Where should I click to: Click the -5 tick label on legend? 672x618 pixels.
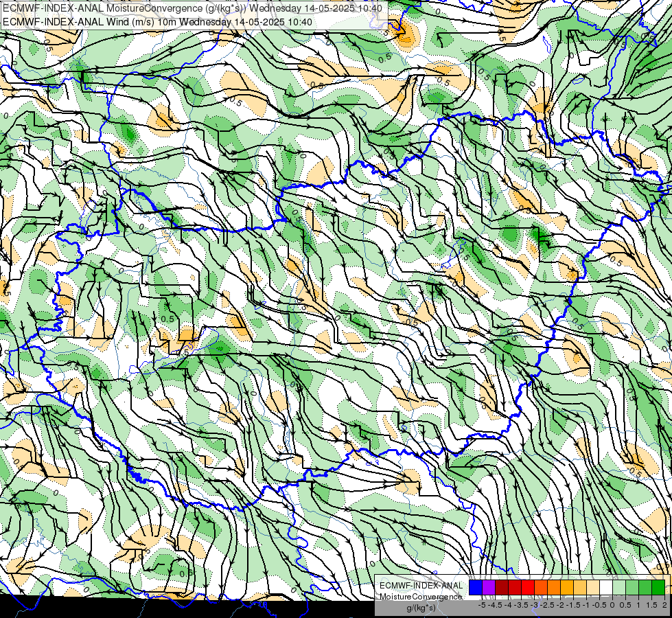point(482,605)
